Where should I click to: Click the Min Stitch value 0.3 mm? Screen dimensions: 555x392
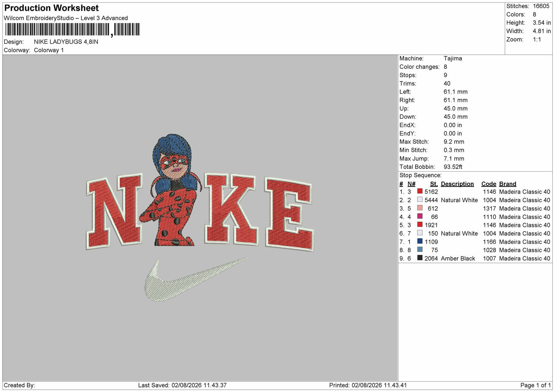(454, 150)
